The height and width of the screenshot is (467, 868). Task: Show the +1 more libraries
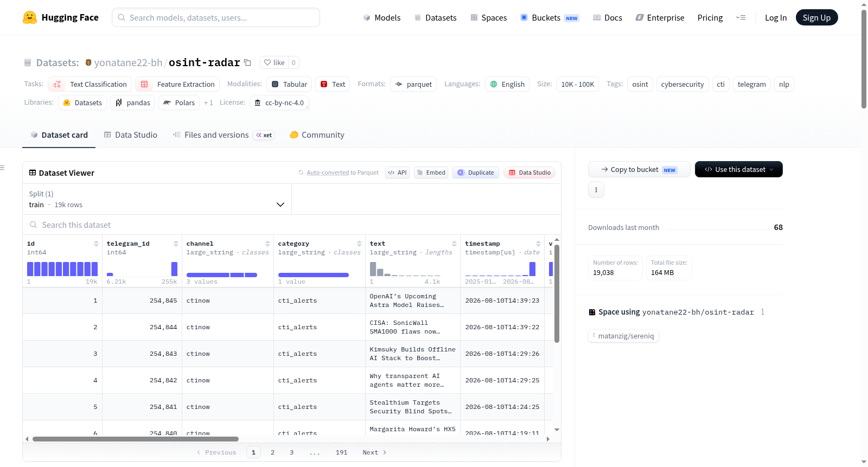208,103
